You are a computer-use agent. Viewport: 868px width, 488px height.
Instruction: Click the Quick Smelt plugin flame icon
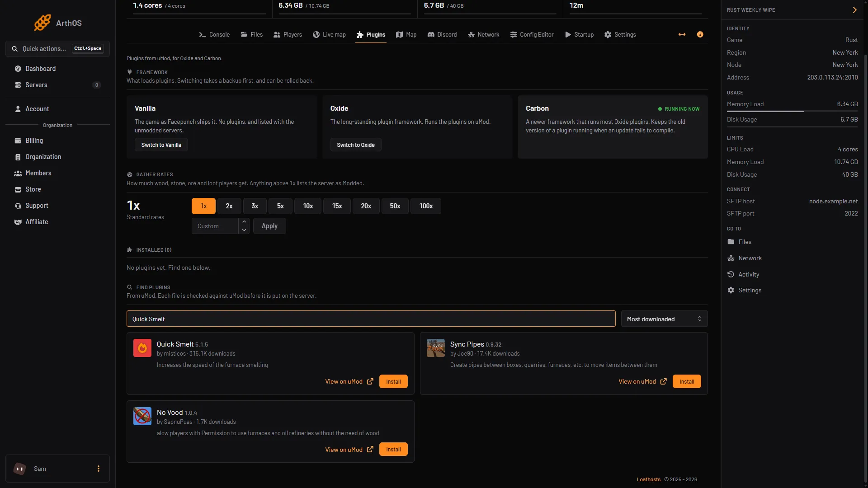click(142, 348)
